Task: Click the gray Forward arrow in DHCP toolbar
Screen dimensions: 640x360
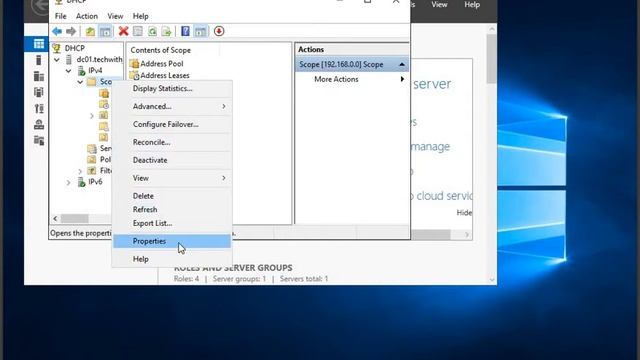Action: coord(71,31)
